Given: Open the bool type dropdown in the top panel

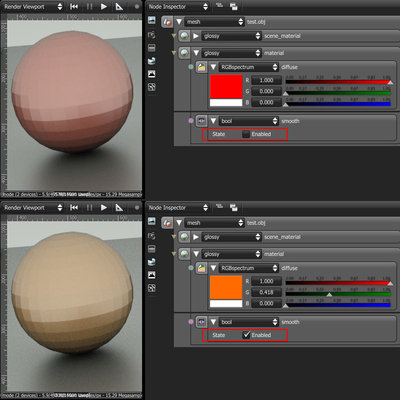Looking at the screenshot, I should tap(248, 121).
